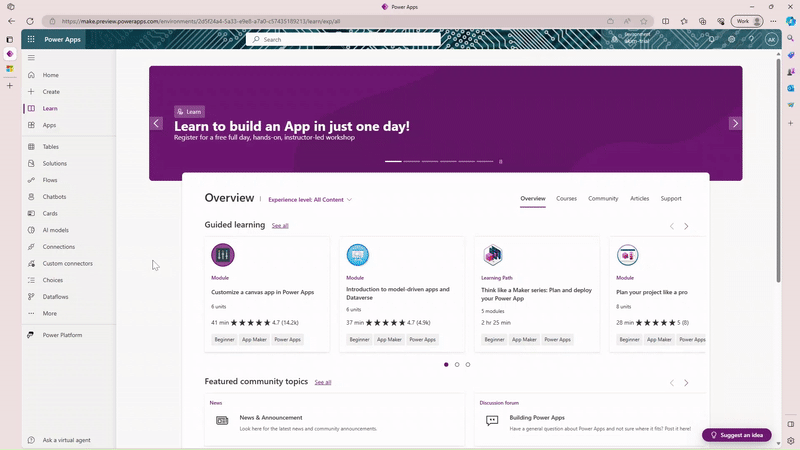Open Customize a canvas app module card
The width and height of the screenshot is (800, 450).
click(x=267, y=294)
